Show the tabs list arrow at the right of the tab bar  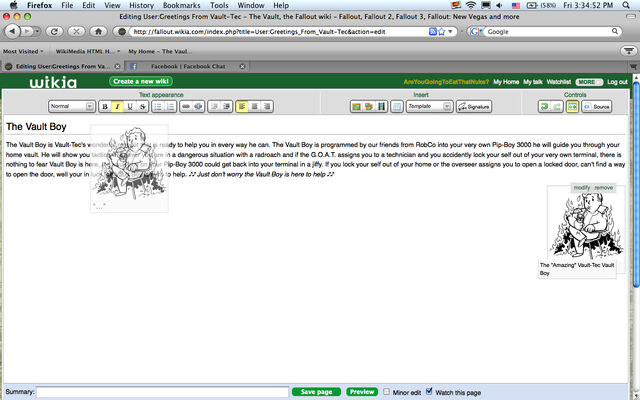pos(633,66)
